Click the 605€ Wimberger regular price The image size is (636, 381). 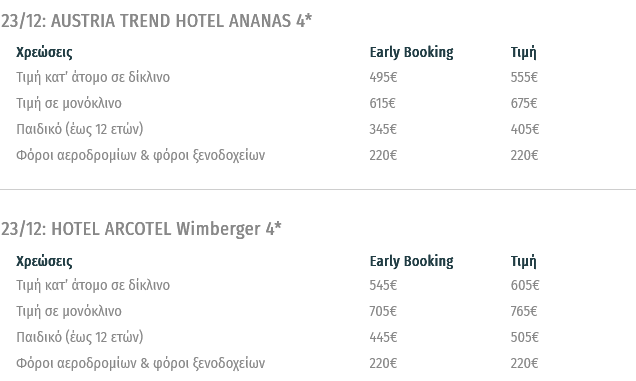click(525, 285)
